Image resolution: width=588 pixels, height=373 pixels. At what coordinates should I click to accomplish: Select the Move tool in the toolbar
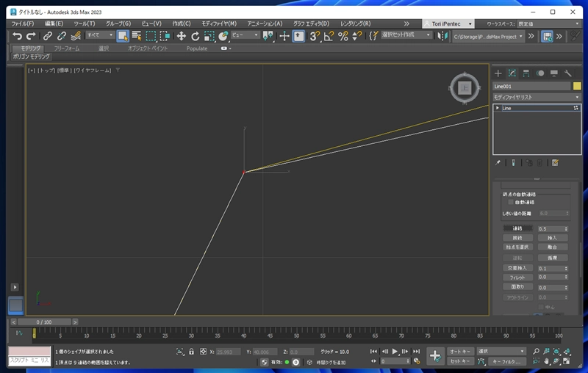pos(181,35)
